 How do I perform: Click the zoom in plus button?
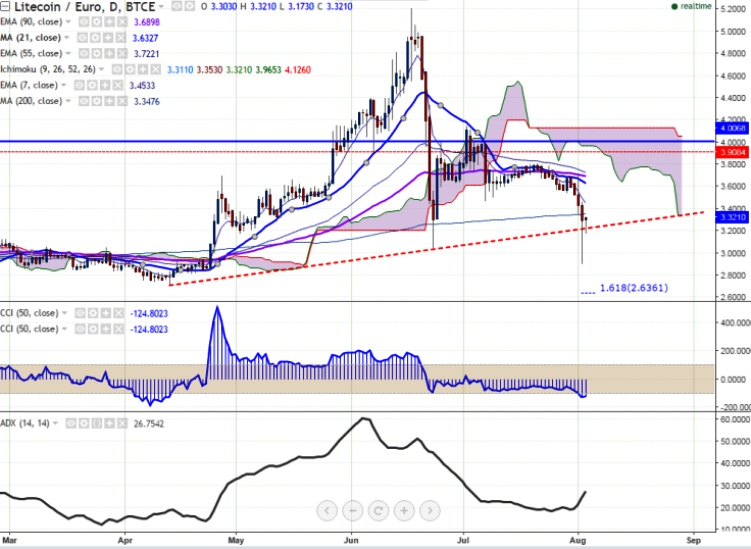click(x=403, y=510)
